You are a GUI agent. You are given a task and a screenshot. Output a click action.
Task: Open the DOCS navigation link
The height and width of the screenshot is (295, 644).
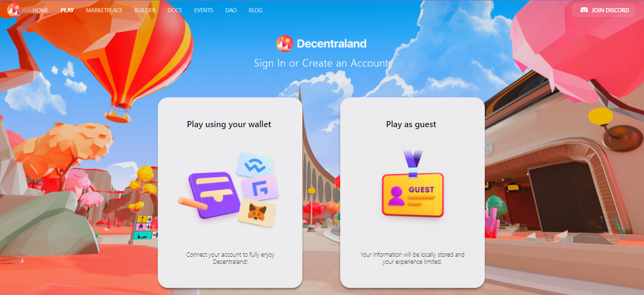[x=175, y=10]
